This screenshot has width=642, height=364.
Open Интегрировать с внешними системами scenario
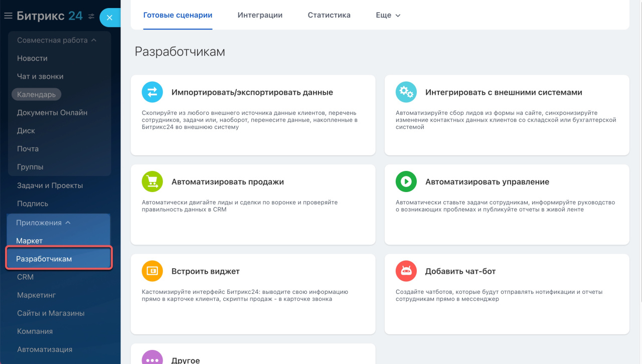[x=504, y=92]
